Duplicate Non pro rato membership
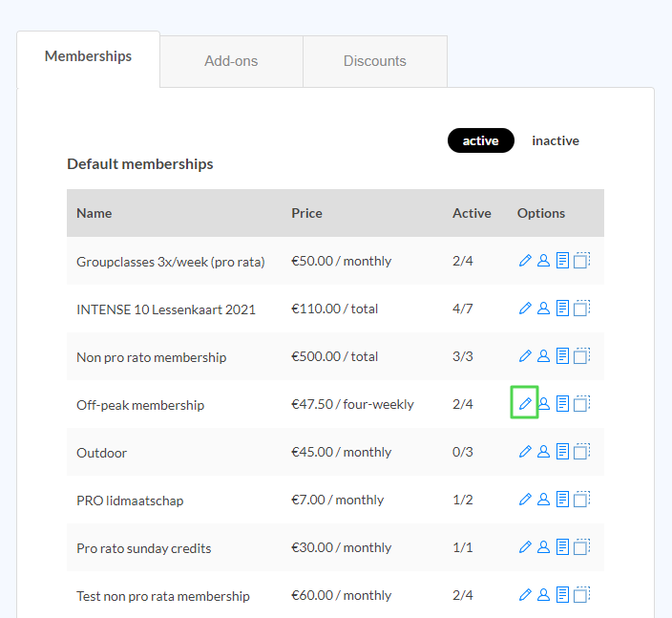This screenshot has width=672, height=618. pos(581,356)
